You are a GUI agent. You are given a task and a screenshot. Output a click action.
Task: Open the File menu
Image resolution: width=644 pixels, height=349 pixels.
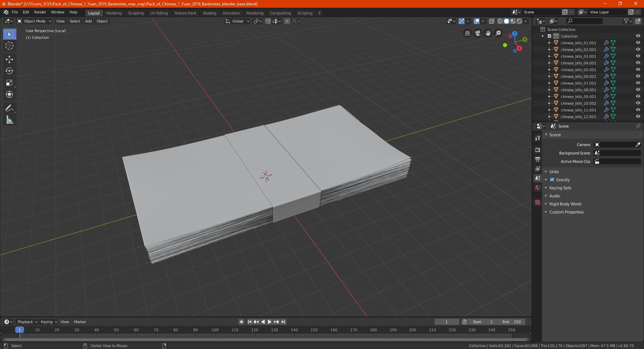click(15, 12)
